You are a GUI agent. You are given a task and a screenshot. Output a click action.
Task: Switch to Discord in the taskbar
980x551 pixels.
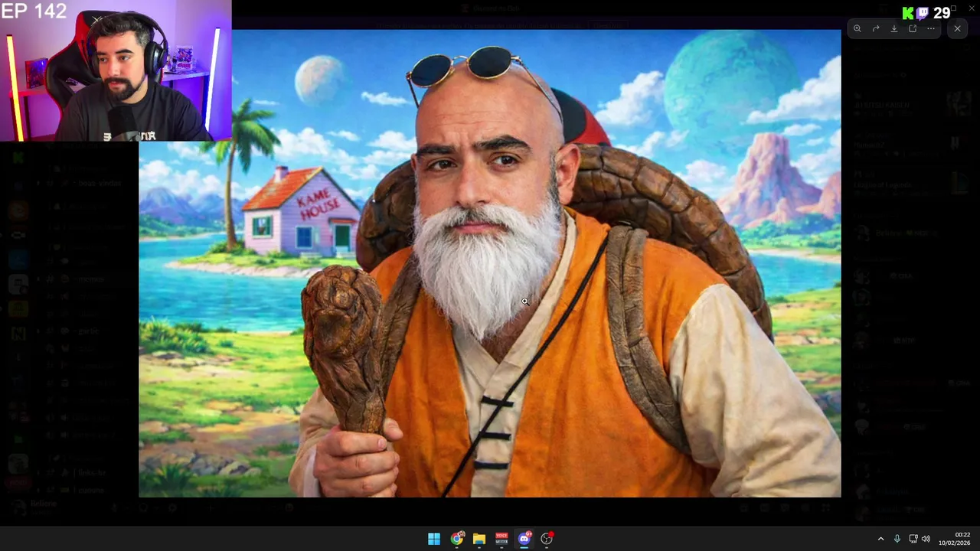tap(524, 539)
